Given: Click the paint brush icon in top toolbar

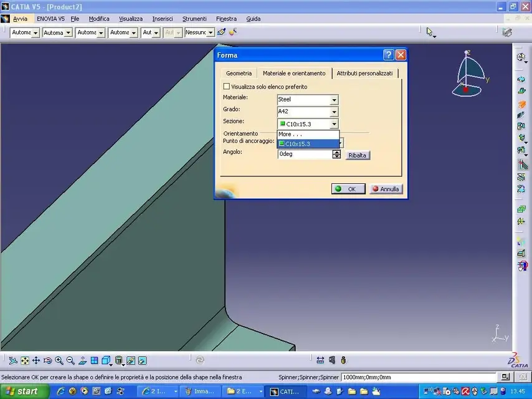Looking at the screenshot, I should pos(221,32).
